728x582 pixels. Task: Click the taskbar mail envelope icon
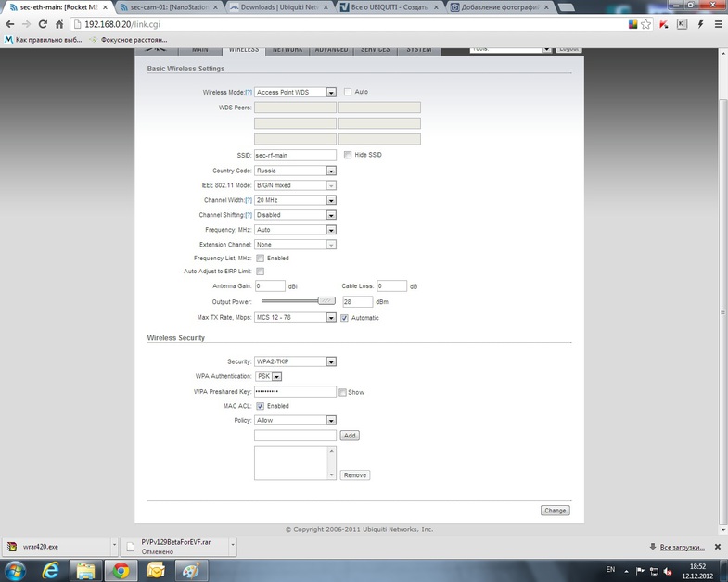[156, 568]
